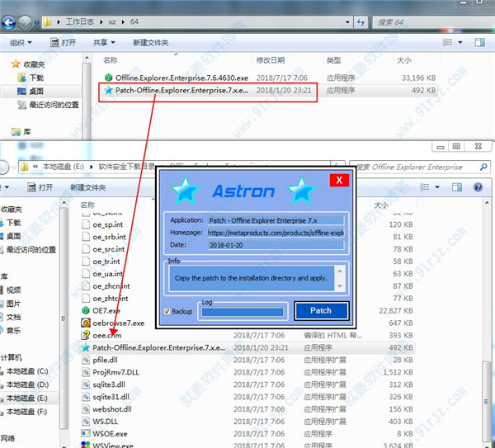
Task: Select the WSOE.exe file icon
Action: [85, 433]
